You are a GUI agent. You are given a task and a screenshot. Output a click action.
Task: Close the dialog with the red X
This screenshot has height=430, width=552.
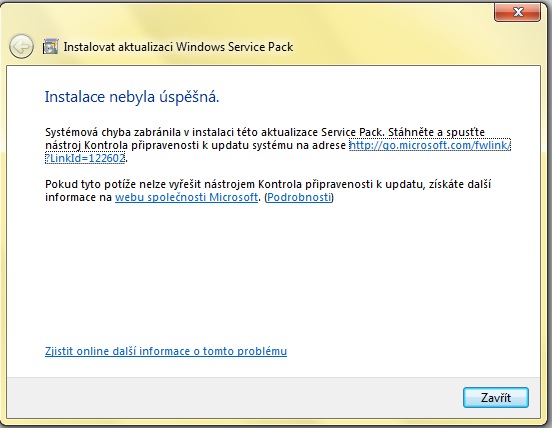pos(518,12)
